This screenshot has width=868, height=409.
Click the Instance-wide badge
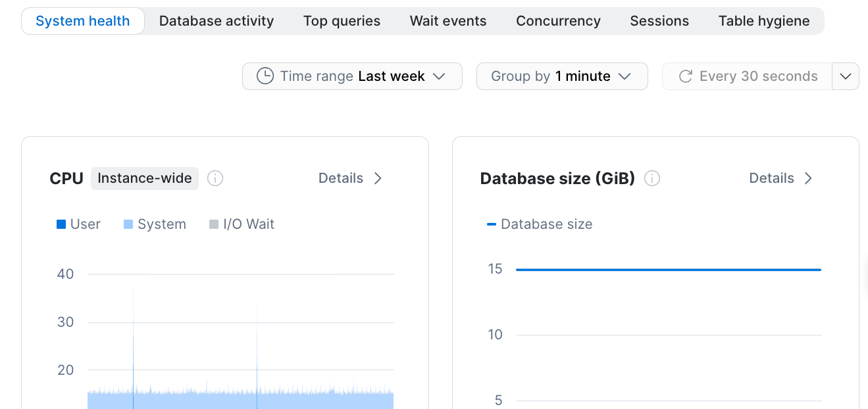[x=145, y=178]
